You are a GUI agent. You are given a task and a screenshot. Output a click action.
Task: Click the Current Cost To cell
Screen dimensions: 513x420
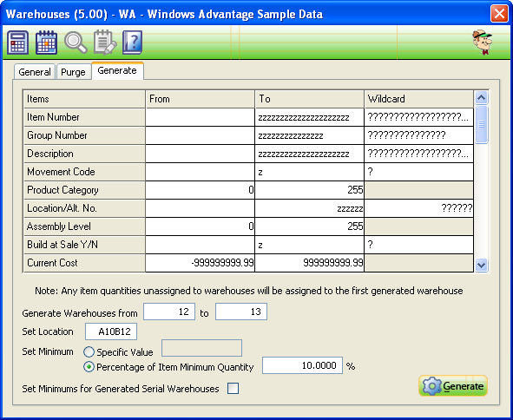(x=310, y=263)
